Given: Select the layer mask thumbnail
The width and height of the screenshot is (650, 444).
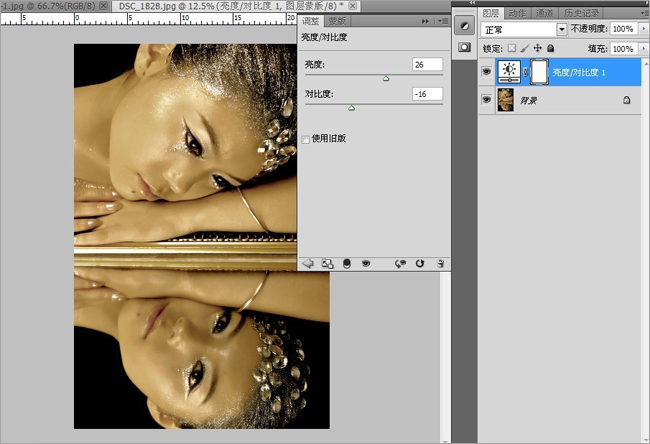Looking at the screenshot, I should [539, 72].
